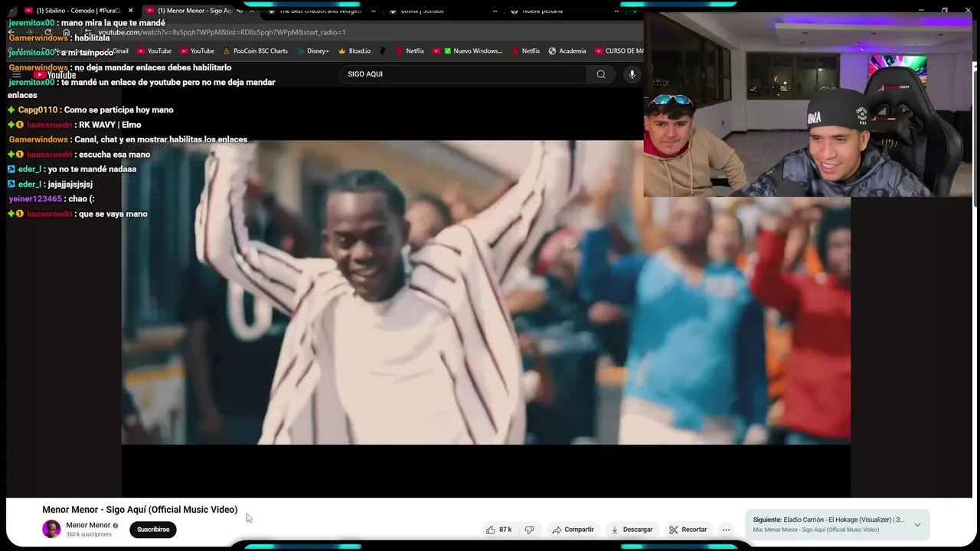Image resolution: width=980 pixels, height=551 pixels.
Task: Click the Recortar clip button
Action: coord(688,530)
